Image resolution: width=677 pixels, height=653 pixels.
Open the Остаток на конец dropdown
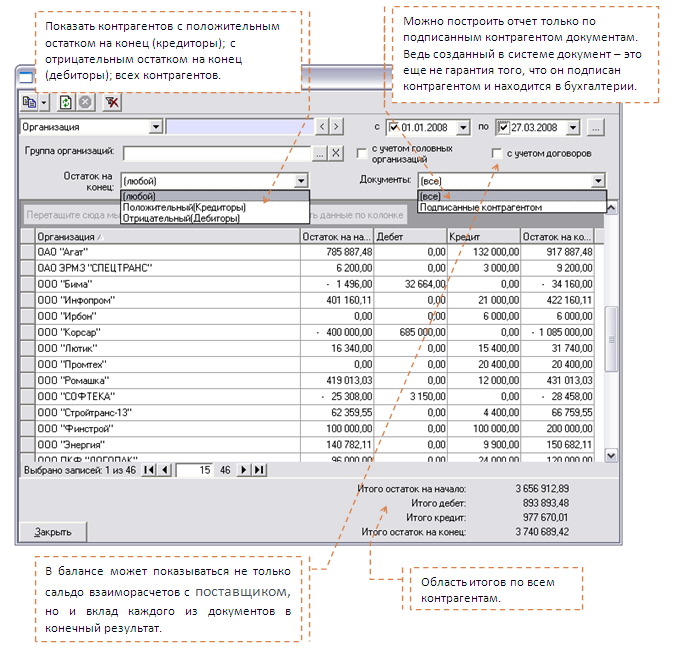[301, 181]
